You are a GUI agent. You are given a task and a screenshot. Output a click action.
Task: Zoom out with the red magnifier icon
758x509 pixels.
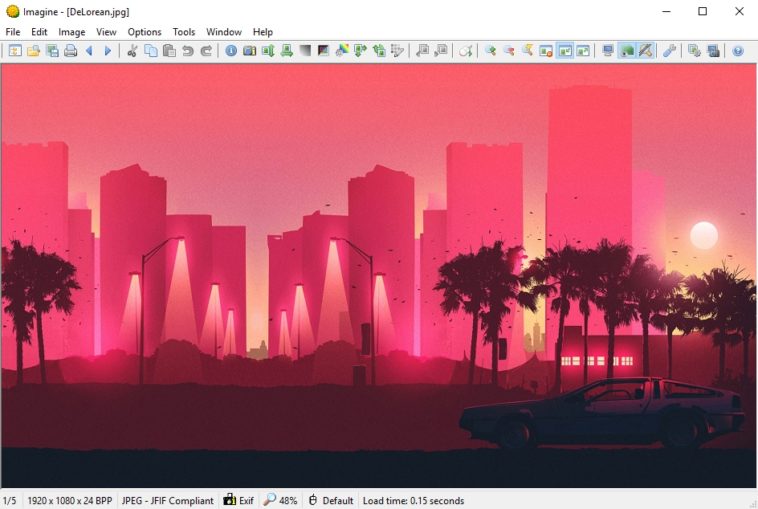click(509, 50)
